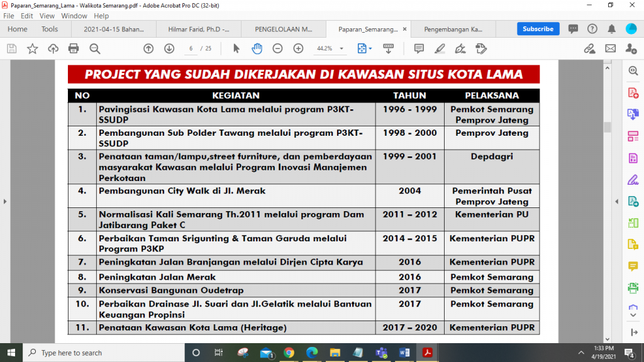Add a sticky note comment
Viewport: 644px width, 362px height.
point(419,48)
